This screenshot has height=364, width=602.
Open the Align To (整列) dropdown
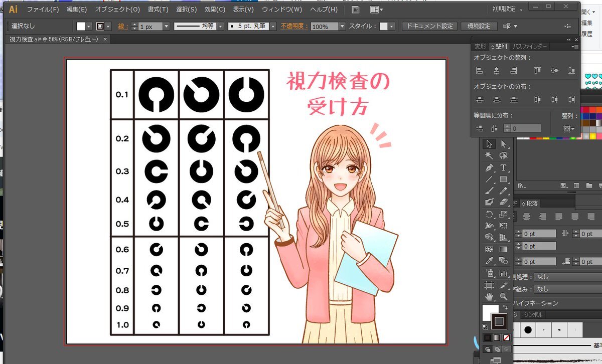569,129
